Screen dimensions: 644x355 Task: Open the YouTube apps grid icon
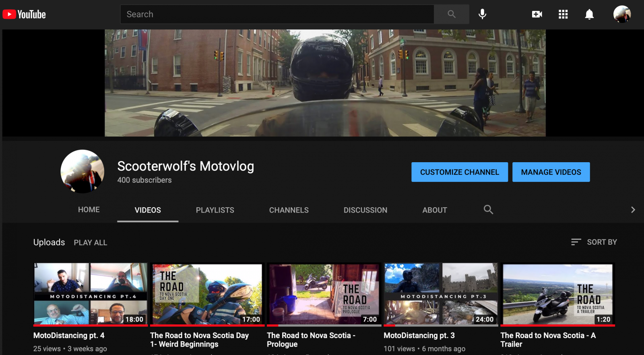[563, 14]
